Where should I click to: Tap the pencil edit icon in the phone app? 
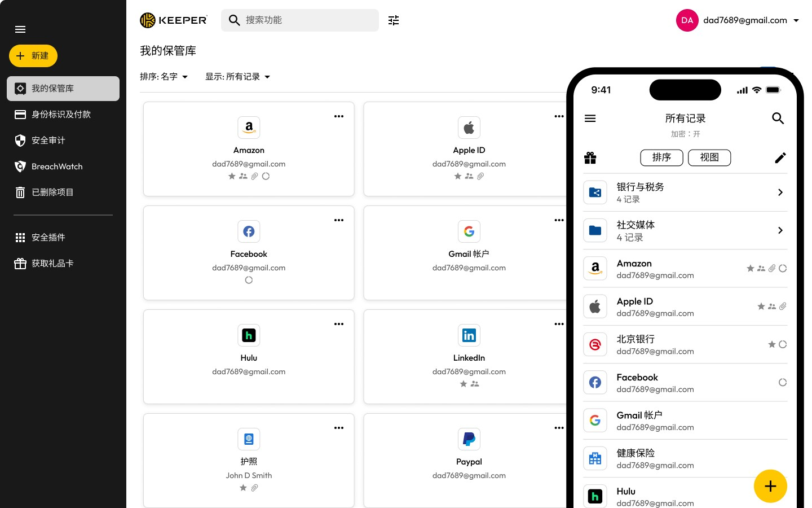tap(780, 157)
